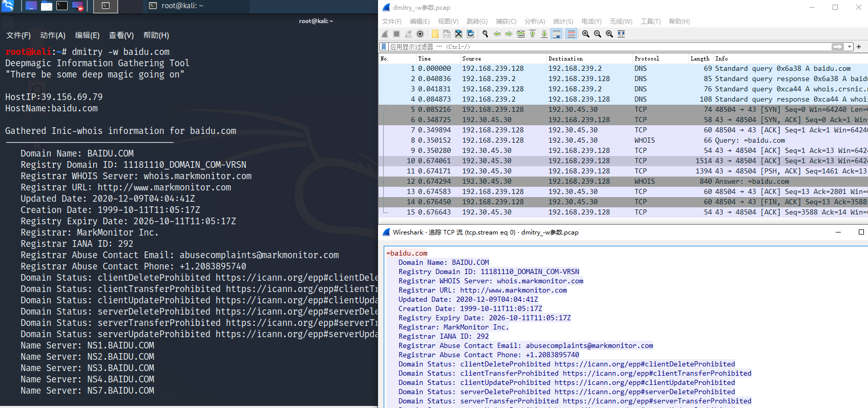Click the screen recorder panel icon
Viewport: 868px width, 408px height.
(x=77, y=6)
